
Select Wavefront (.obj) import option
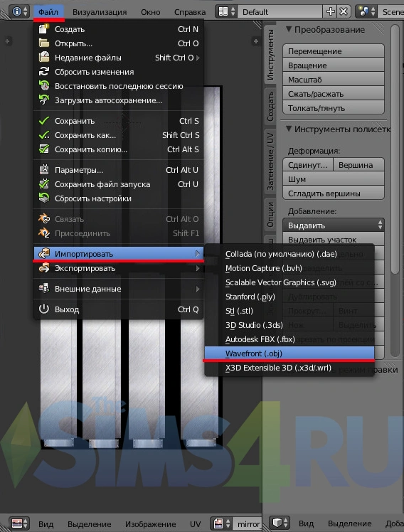pyautogui.click(x=289, y=353)
